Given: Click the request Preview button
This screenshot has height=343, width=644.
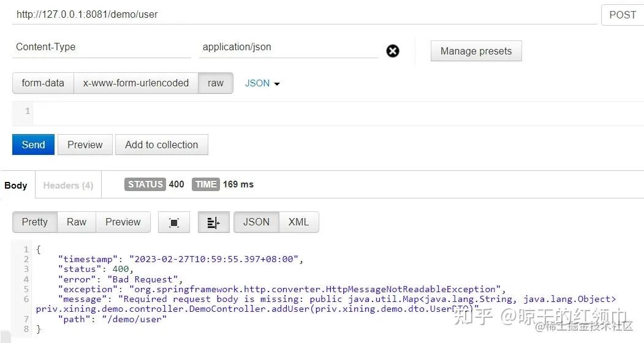Looking at the screenshot, I should tap(85, 145).
